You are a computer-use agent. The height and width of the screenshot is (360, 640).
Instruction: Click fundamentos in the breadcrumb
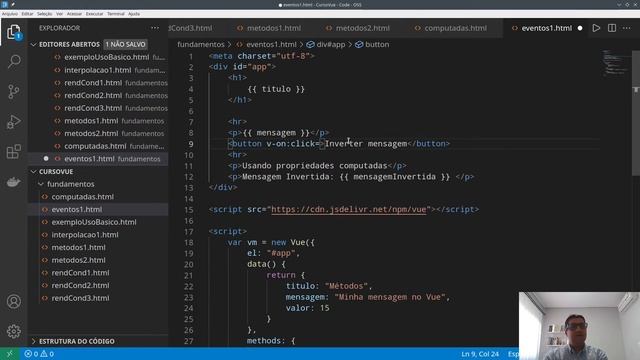(201, 44)
